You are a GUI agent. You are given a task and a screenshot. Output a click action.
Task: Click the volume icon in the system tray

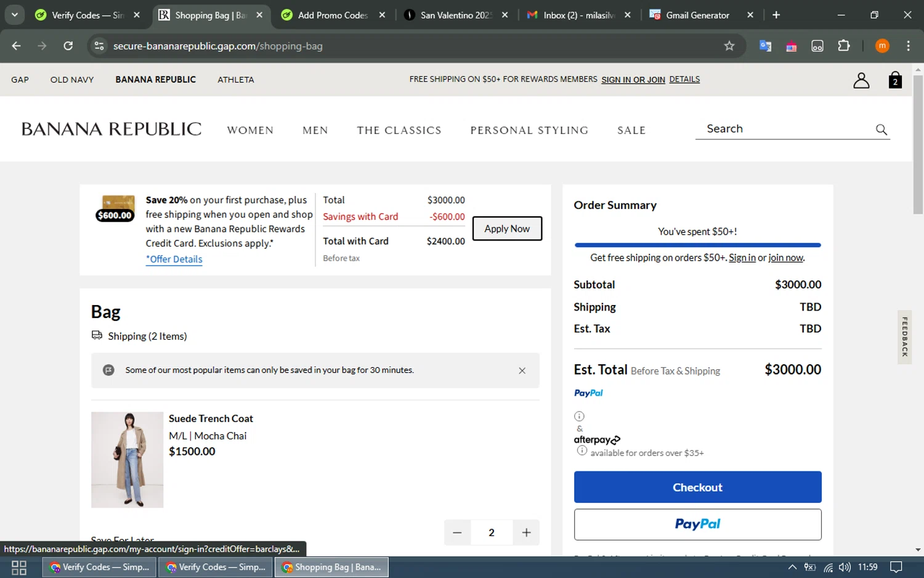coord(845,567)
